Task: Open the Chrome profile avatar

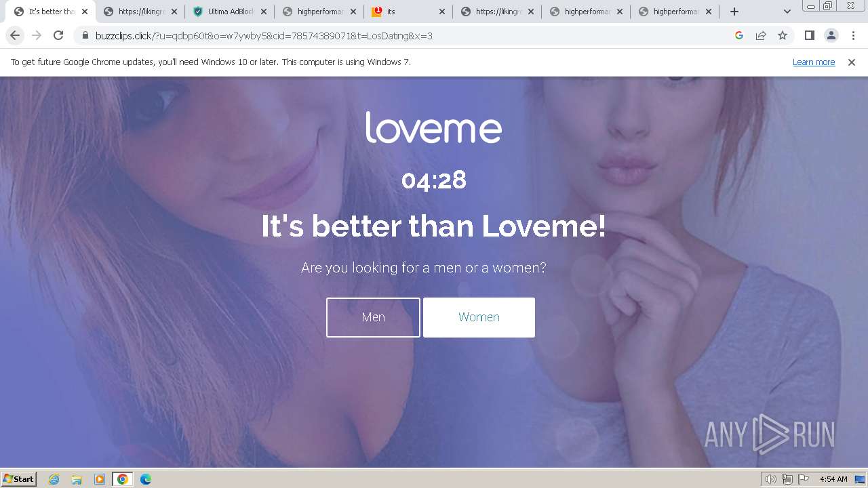Action: coord(831,35)
